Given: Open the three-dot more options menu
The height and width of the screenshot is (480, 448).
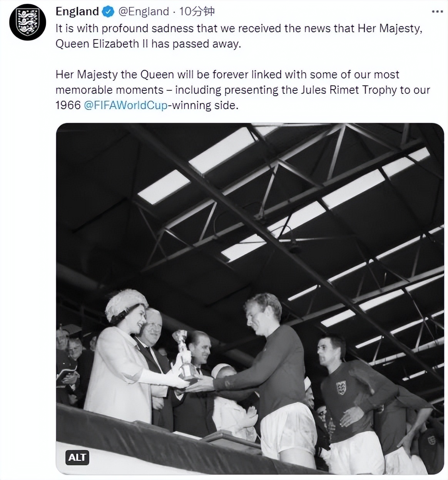Looking at the screenshot, I should pyautogui.click(x=437, y=12).
